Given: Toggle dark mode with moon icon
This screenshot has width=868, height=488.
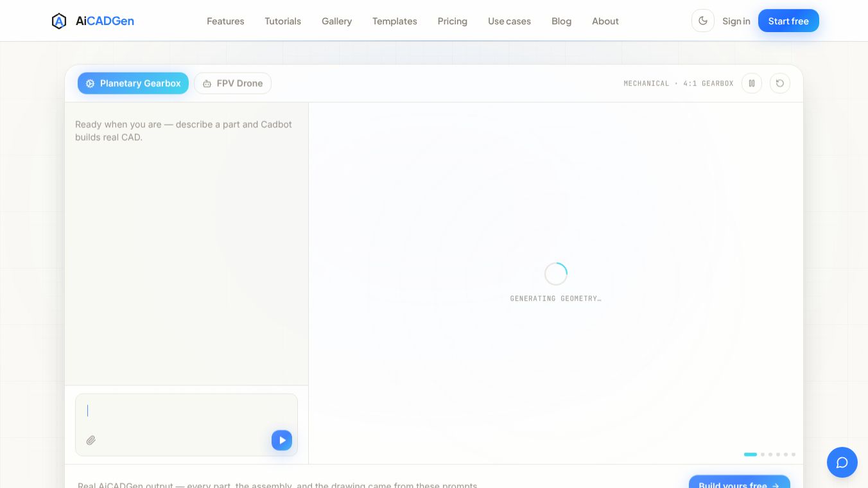Looking at the screenshot, I should pos(703,21).
